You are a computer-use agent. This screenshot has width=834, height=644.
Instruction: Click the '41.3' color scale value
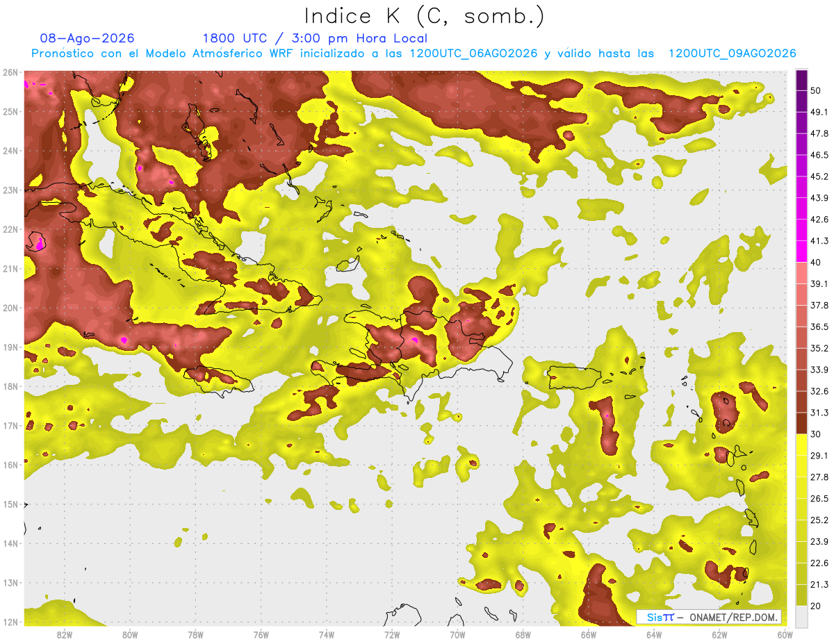pyautogui.click(x=819, y=241)
